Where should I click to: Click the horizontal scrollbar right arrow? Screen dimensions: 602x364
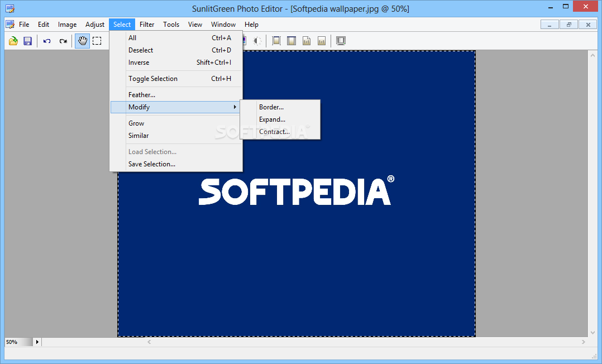[x=583, y=342]
